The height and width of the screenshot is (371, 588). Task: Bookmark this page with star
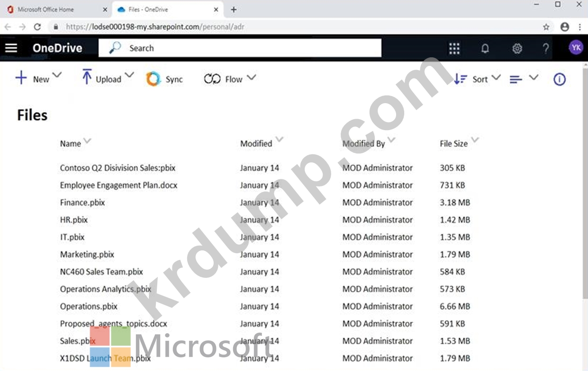[546, 27]
